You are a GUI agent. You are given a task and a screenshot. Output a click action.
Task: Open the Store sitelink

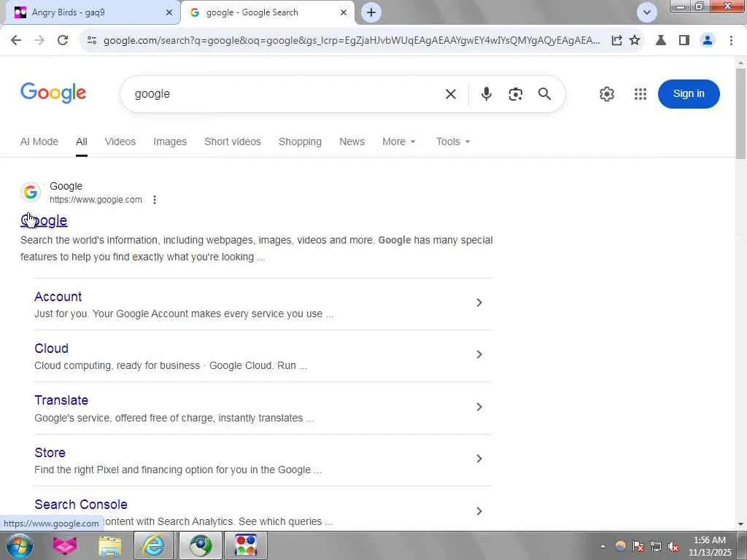[50, 453]
